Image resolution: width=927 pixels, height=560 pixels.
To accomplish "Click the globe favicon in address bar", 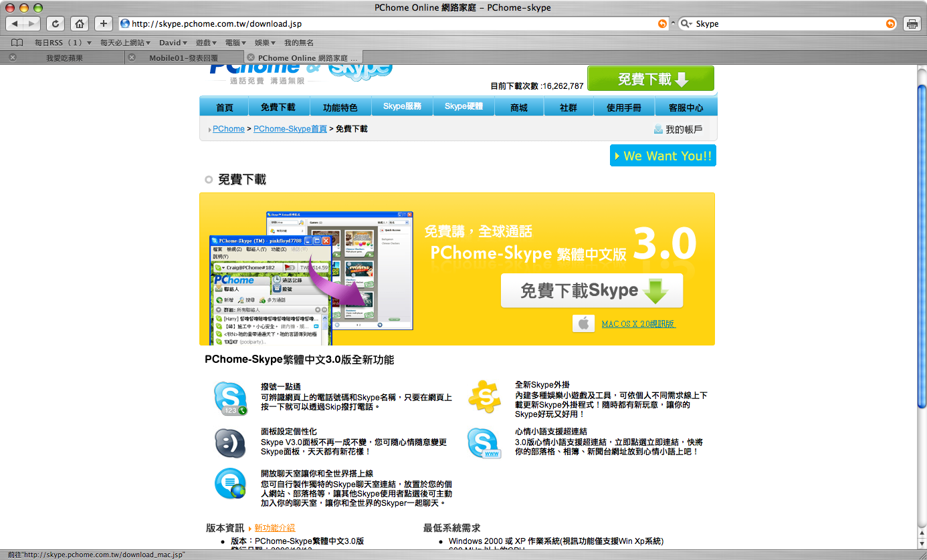I will click(x=124, y=23).
